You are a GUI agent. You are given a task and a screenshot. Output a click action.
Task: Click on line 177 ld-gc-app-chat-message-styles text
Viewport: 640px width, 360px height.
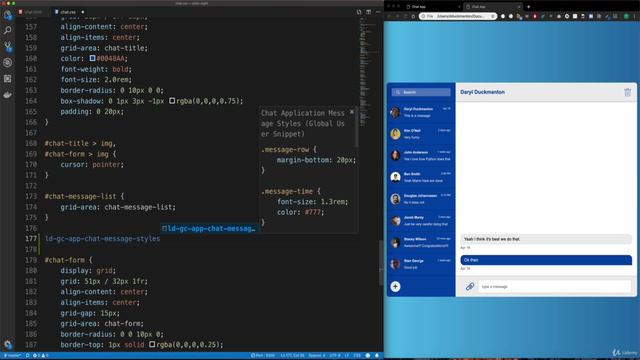pos(102,239)
